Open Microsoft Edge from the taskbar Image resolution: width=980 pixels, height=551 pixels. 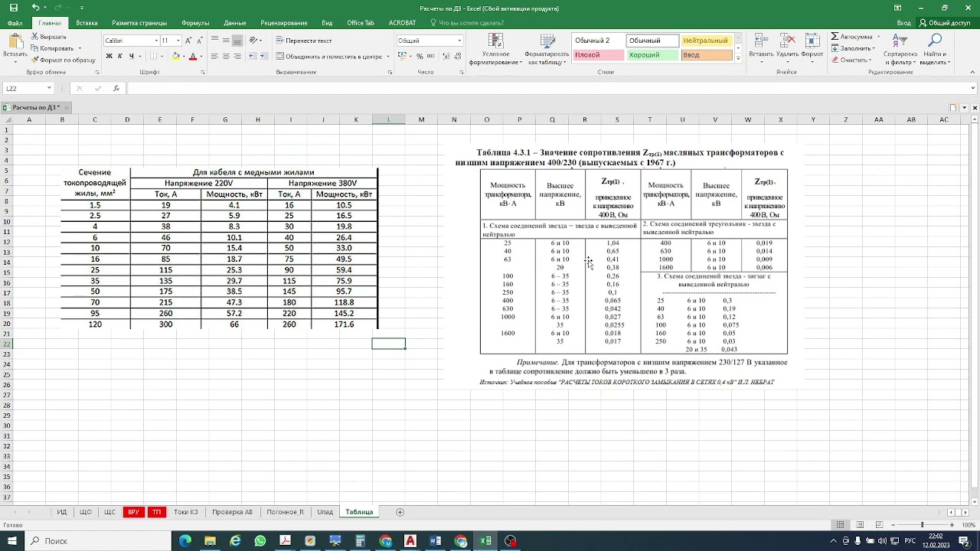tap(185, 541)
